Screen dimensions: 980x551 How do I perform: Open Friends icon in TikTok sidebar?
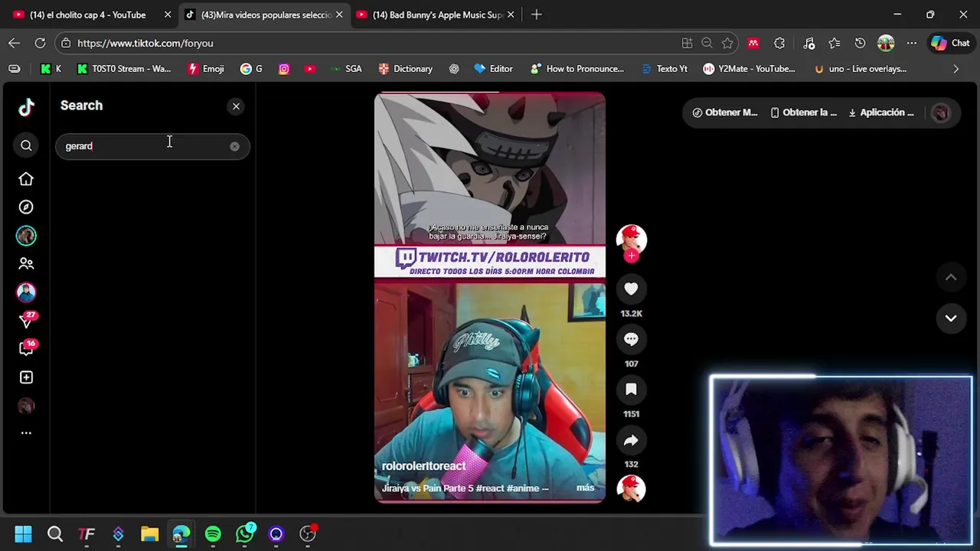(x=26, y=264)
